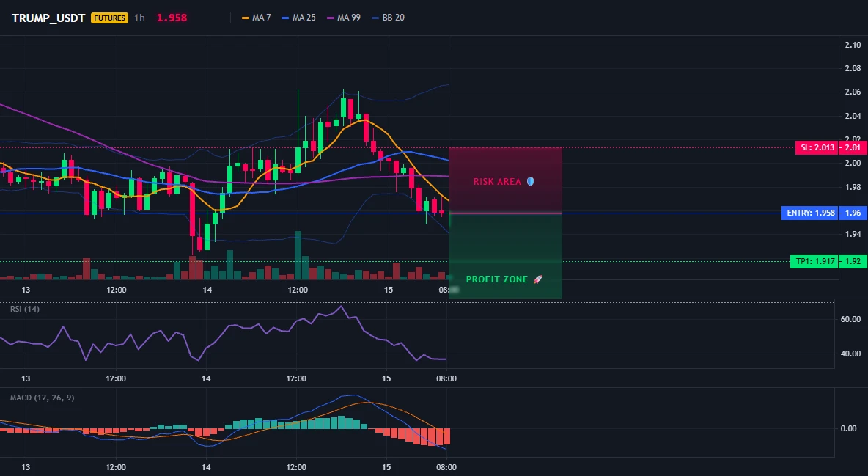Click the PROFIT ZONE text
This screenshot has height=476, width=868.
pos(497,279)
